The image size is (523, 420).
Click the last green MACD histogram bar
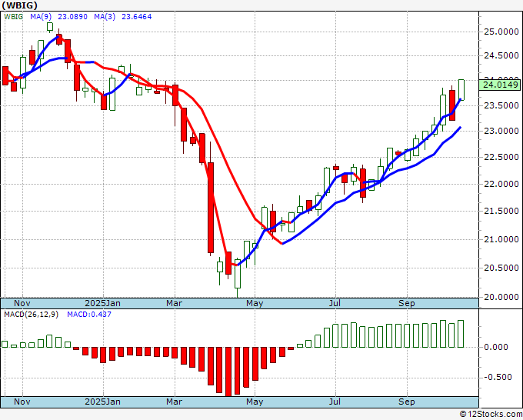click(461, 334)
